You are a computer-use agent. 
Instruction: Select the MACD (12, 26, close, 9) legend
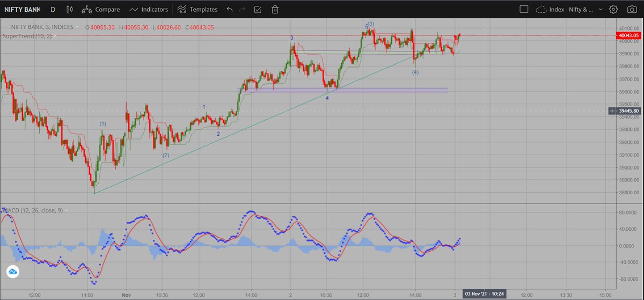pyautogui.click(x=32, y=210)
